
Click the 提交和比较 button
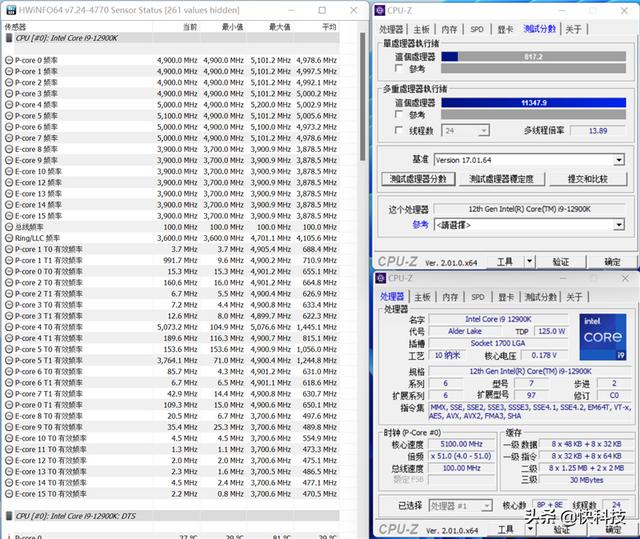pos(588,179)
